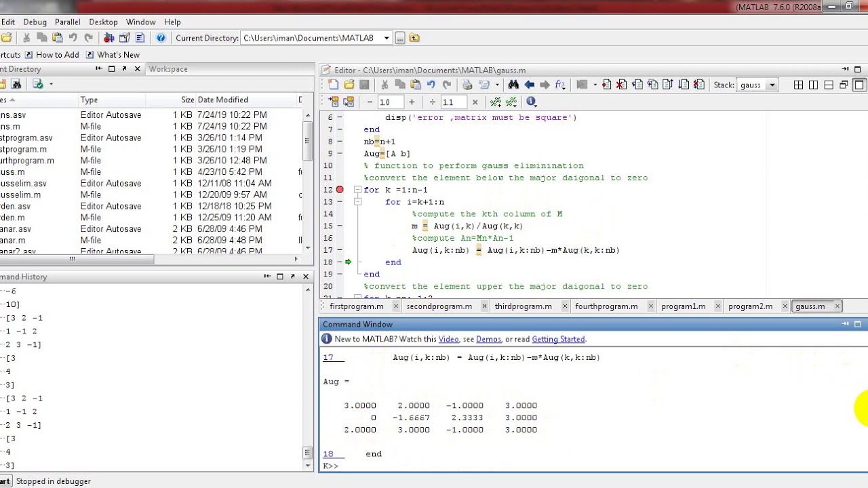Click the How to Add shortcut
The height and width of the screenshot is (488, 868).
click(52, 55)
